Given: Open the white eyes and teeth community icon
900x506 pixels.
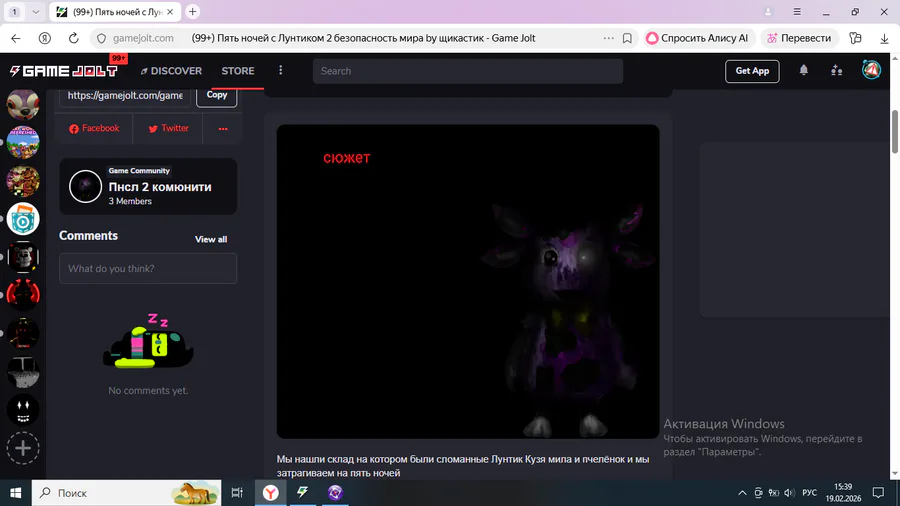Looking at the screenshot, I should coord(23,410).
